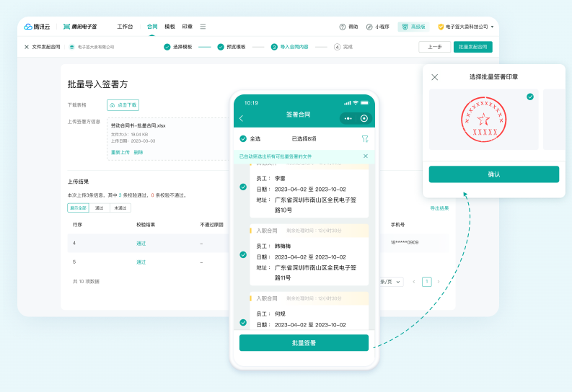572x392 pixels.
Task: Open the hamburger menu in top navigation
Action: coord(203,27)
